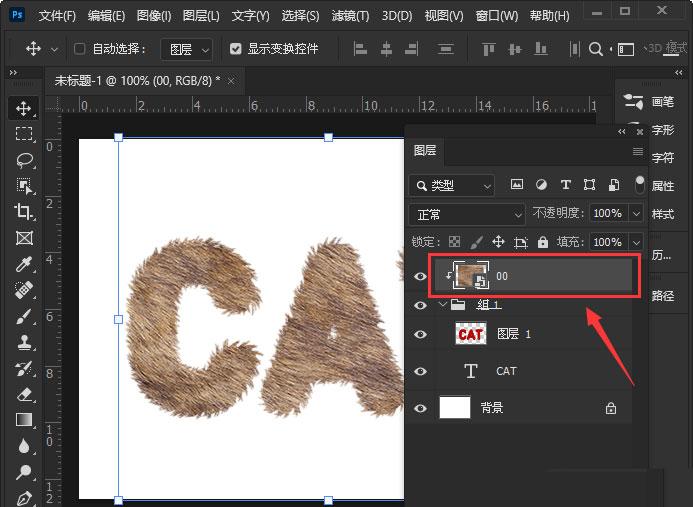
Task: Choose the Eraser tool
Action: 24,394
